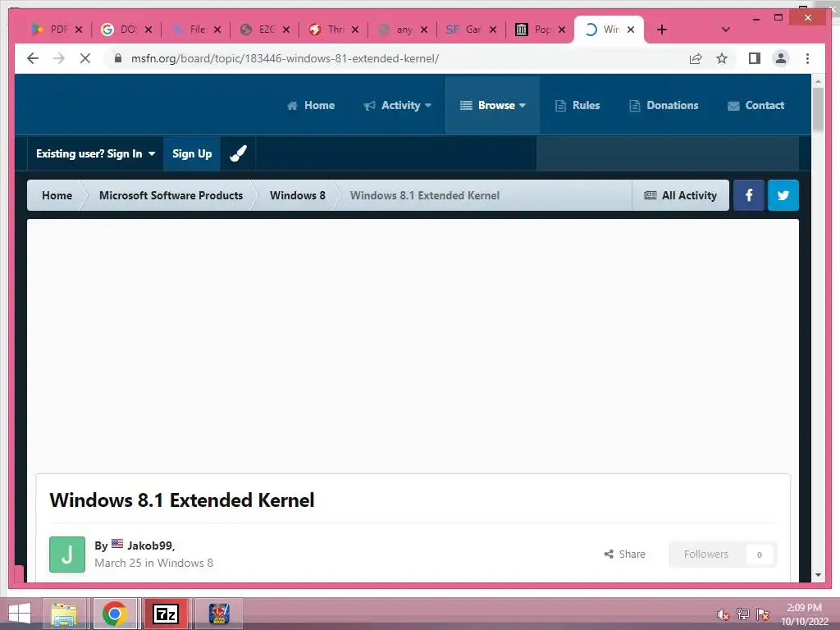Viewport: 840px width, 630px height.
Task: Open File Explorer from the taskbar
Action: 64,614
